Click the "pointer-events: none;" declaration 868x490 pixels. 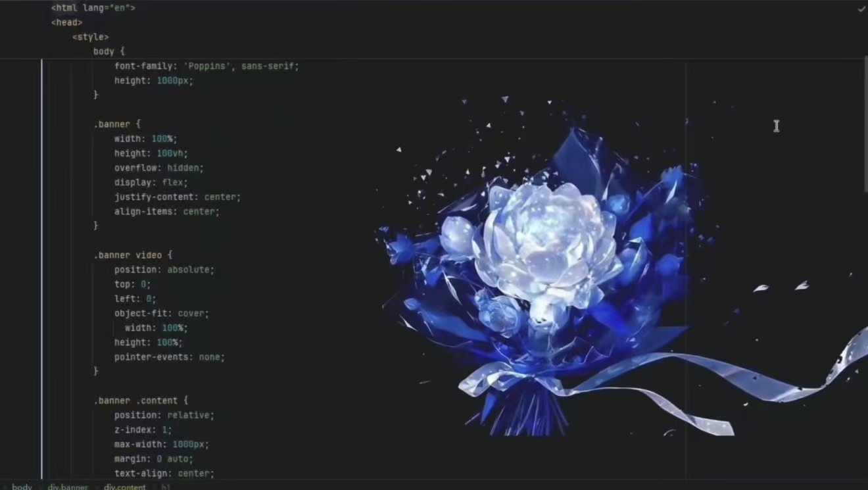click(x=170, y=357)
